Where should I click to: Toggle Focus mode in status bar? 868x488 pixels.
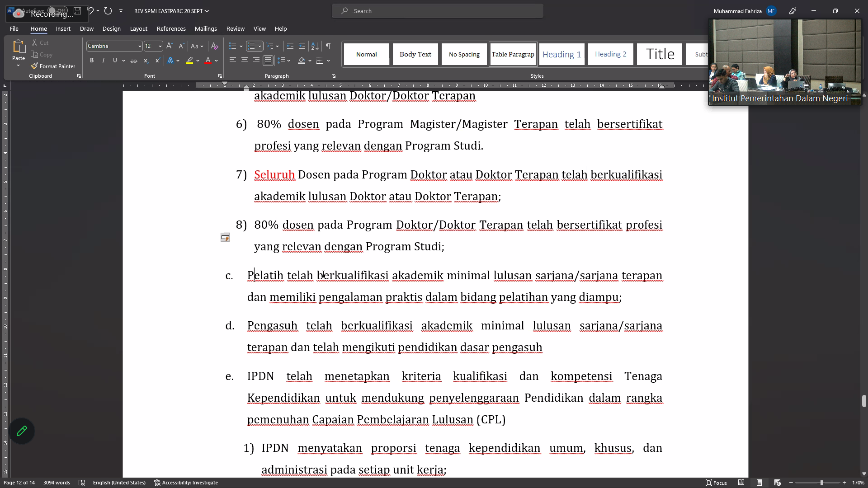click(x=717, y=483)
